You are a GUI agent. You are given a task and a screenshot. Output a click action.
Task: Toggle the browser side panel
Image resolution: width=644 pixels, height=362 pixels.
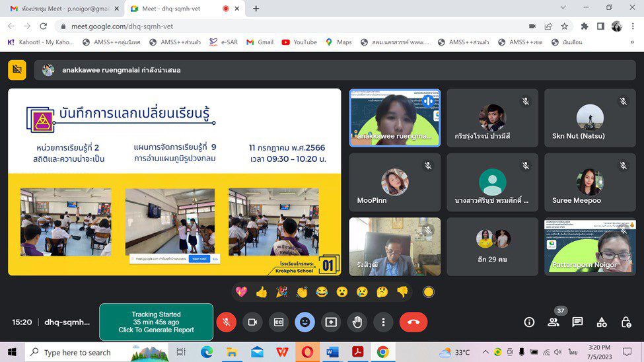point(600,26)
